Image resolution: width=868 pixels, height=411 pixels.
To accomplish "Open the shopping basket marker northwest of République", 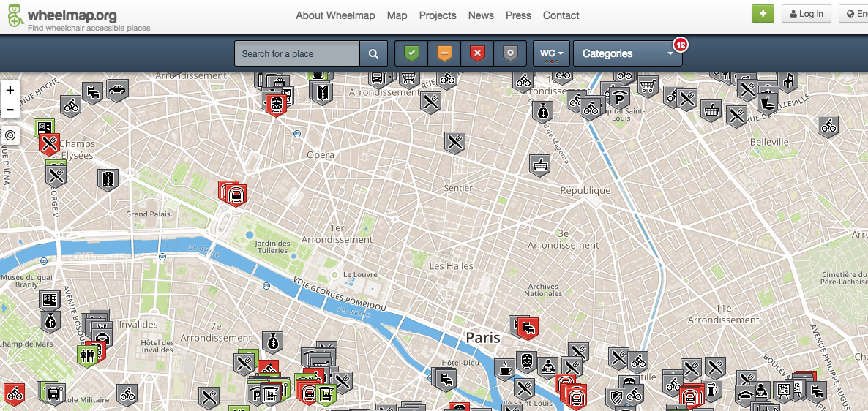I will click(539, 165).
